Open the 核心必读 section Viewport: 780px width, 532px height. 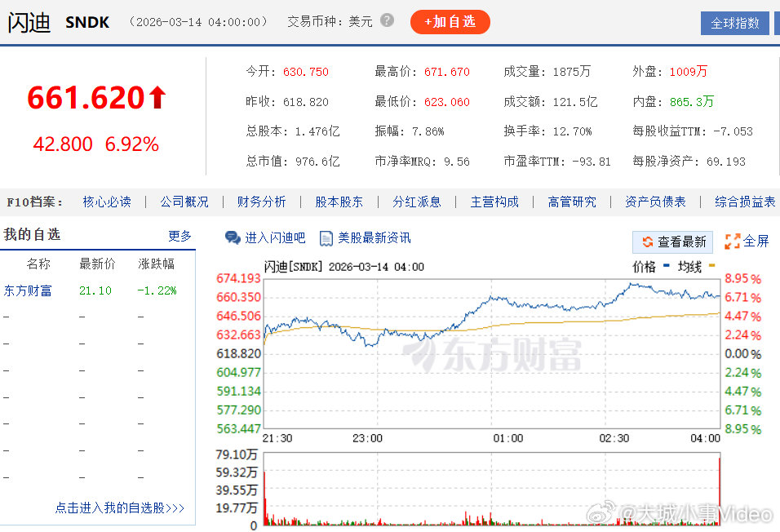coord(107,202)
